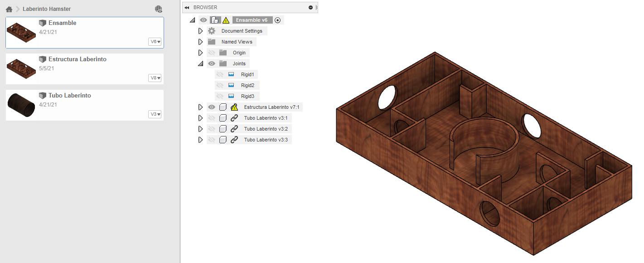Click the home icon in data panel
Image resolution: width=644 pixels, height=263 pixels.
(9, 9)
